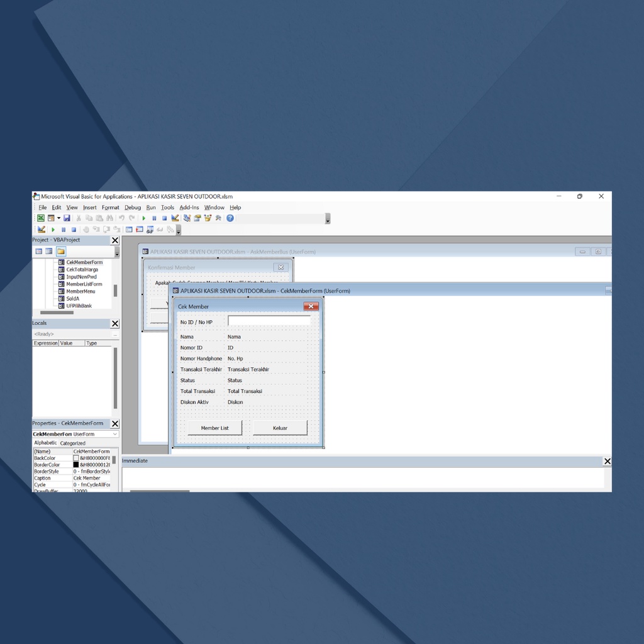Click the BackColor color swatch
The image size is (644, 644).
pyautogui.click(x=76, y=458)
